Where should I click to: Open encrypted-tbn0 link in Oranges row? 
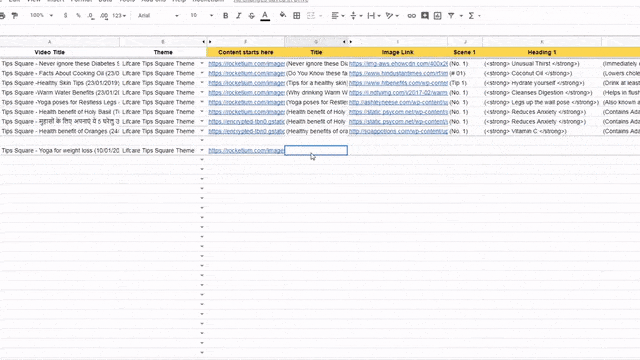click(x=246, y=131)
